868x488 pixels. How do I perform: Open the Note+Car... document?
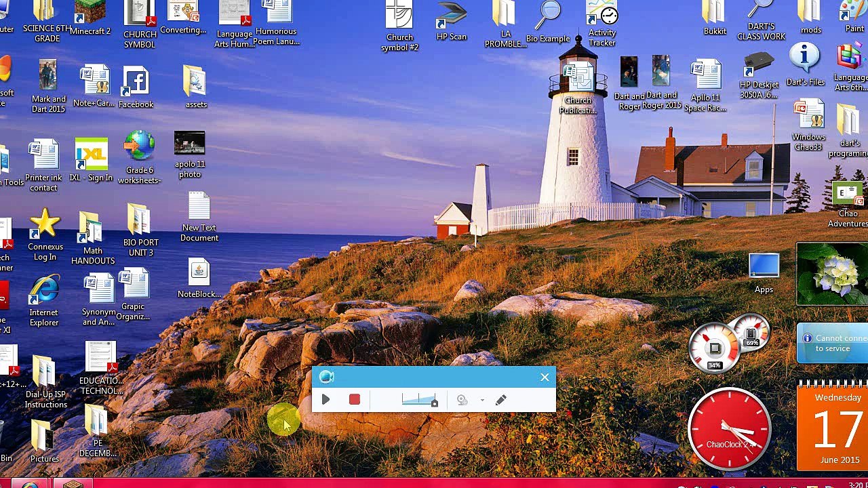pyautogui.click(x=94, y=87)
